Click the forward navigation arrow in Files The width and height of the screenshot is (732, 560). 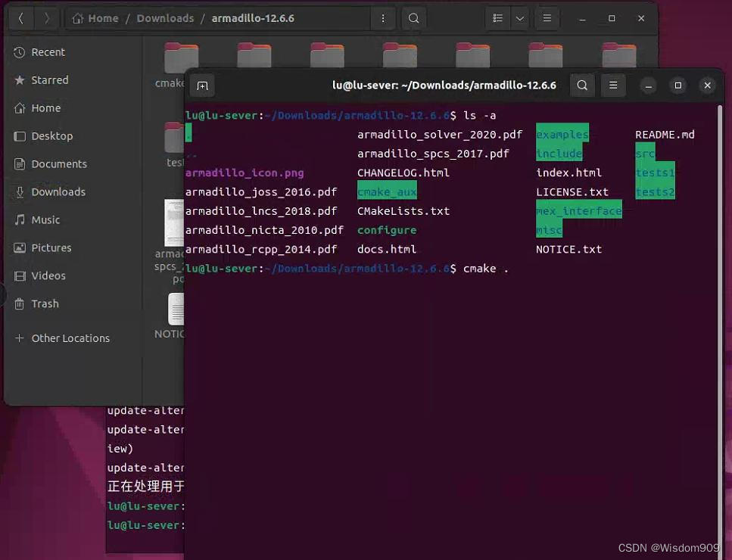coord(45,17)
